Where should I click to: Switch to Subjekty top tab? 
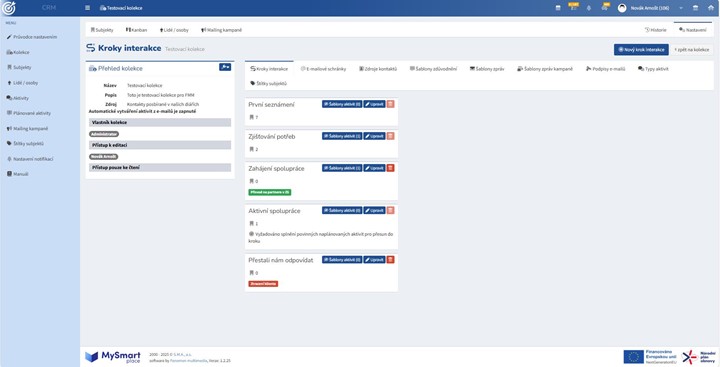click(x=102, y=30)
